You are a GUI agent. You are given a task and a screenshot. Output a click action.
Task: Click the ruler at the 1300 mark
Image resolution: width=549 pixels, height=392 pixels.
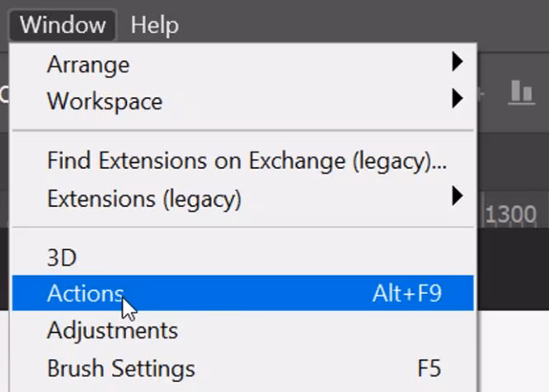(x=511, y=216)
